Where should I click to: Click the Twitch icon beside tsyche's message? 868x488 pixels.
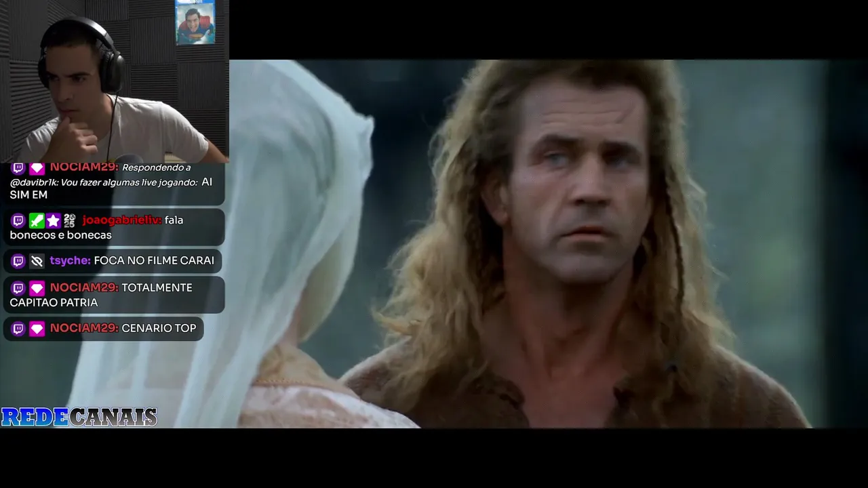click(x=18, y=261)
